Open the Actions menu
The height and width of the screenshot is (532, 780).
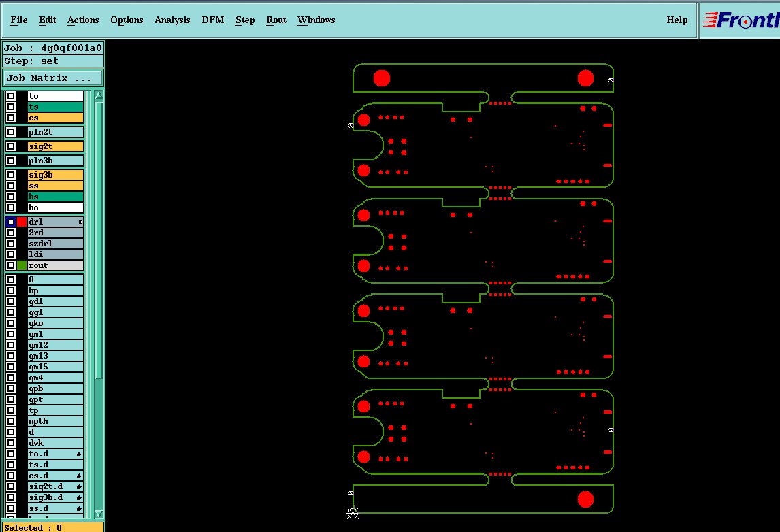[83, 20]
